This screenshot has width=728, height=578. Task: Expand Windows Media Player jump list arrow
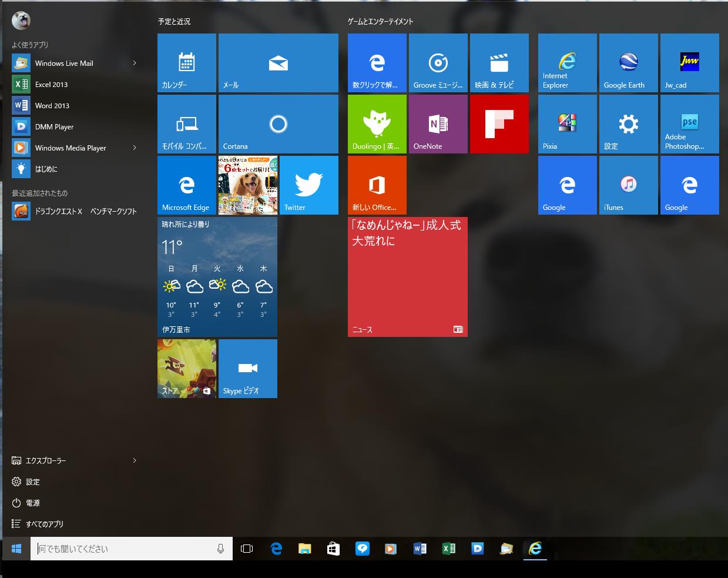(135, 148)
